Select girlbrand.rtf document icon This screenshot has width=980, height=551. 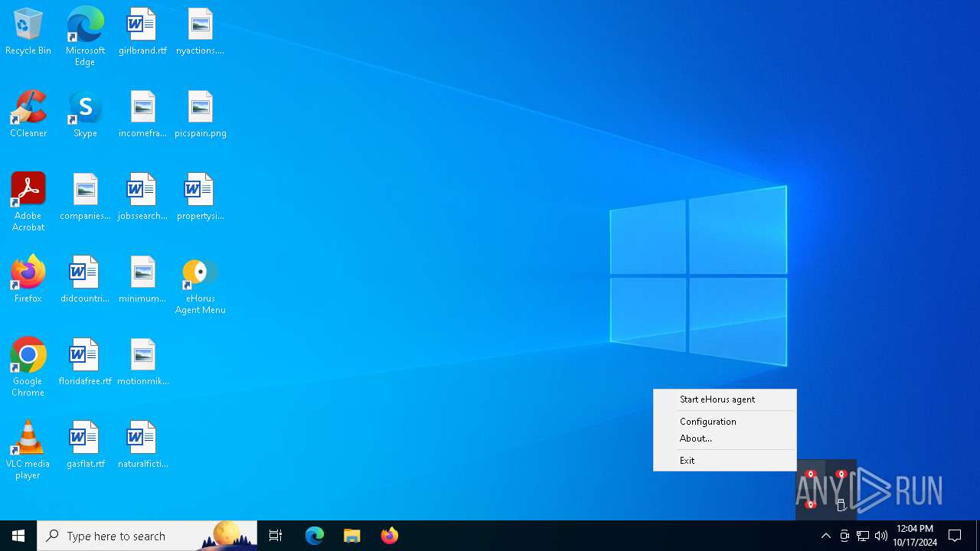click(x=142, y=32)
